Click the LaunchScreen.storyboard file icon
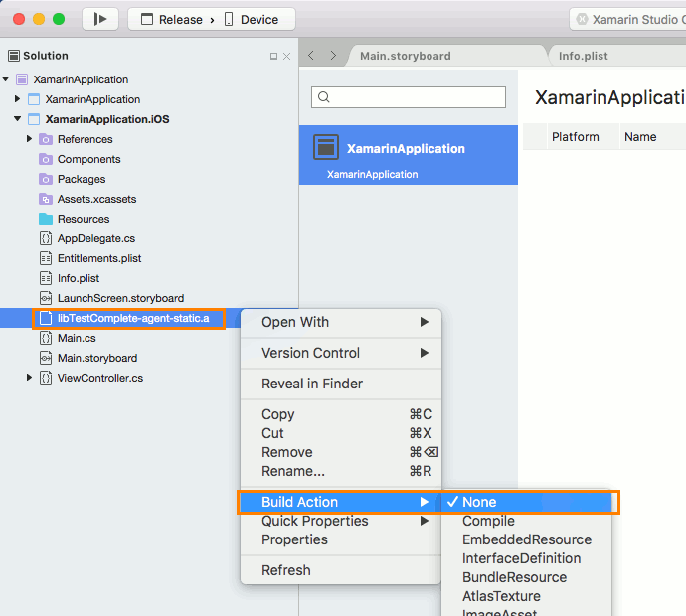Viewport: 686px width, 616px height. coord(46,298)
